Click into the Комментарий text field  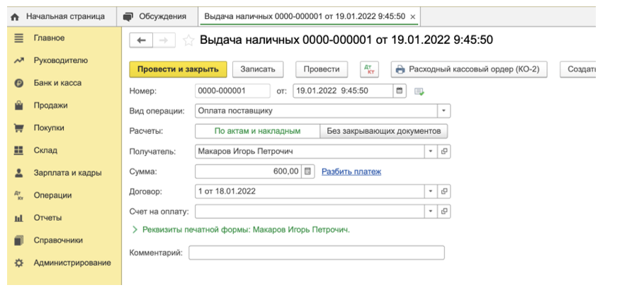(316, 253)
